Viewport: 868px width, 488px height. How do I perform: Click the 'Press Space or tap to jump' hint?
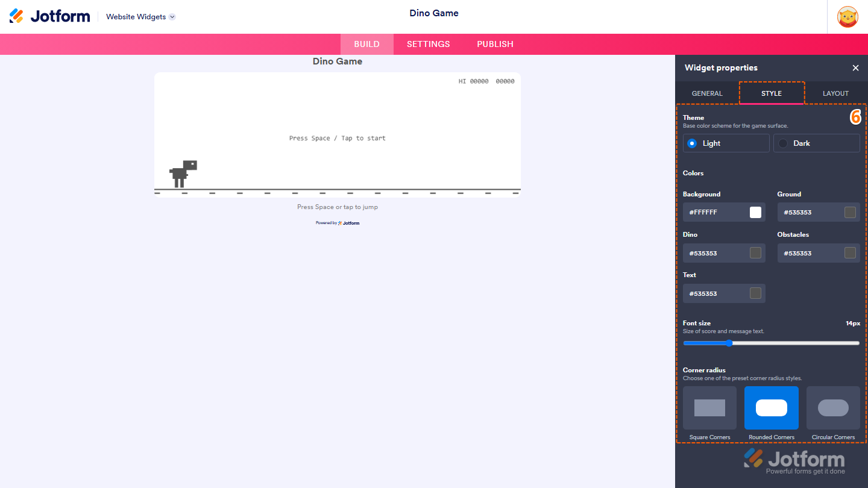click(x=338, y=207)
